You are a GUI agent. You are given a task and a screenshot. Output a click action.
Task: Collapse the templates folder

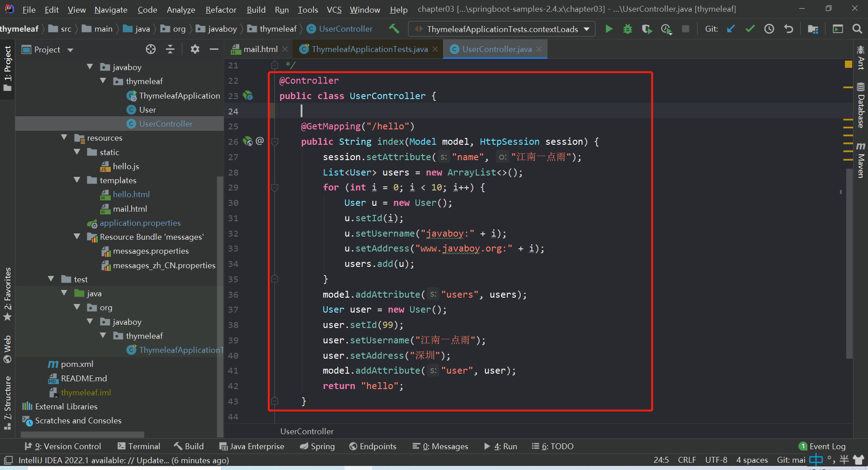[77, 180]
